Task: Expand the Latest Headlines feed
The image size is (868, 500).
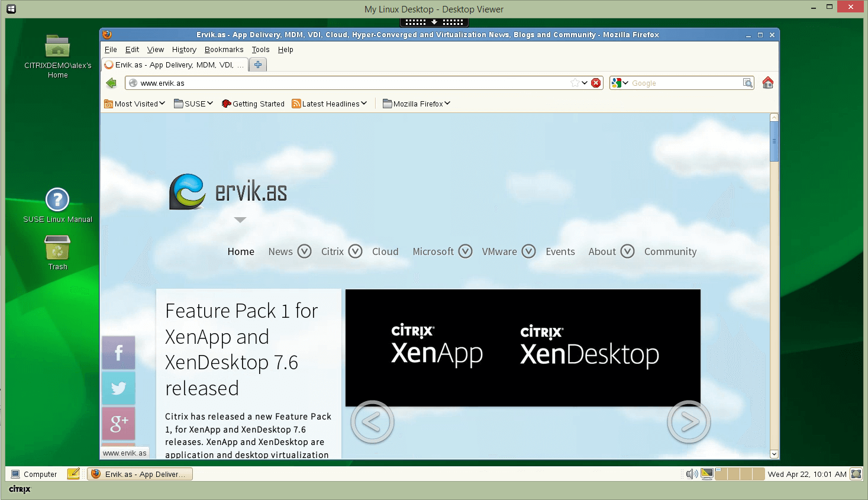Action: pos(330,104)
